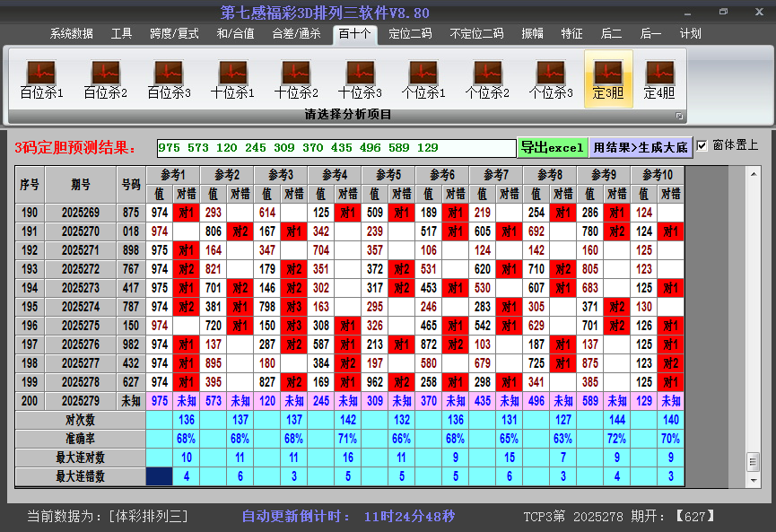Open the 工具 menu
The image size is (776, 532).
[121, 34]
